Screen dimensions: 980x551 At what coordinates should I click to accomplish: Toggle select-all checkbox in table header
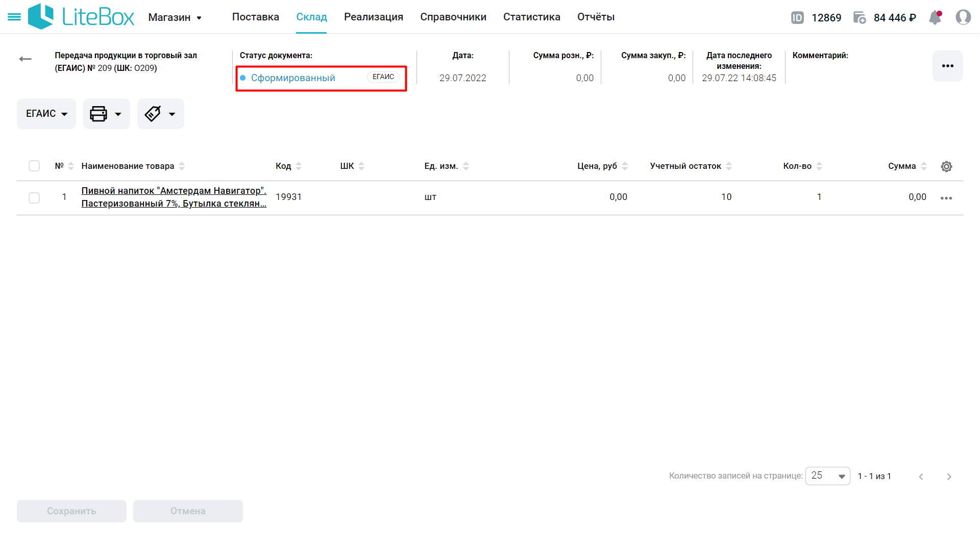[34, 166]
